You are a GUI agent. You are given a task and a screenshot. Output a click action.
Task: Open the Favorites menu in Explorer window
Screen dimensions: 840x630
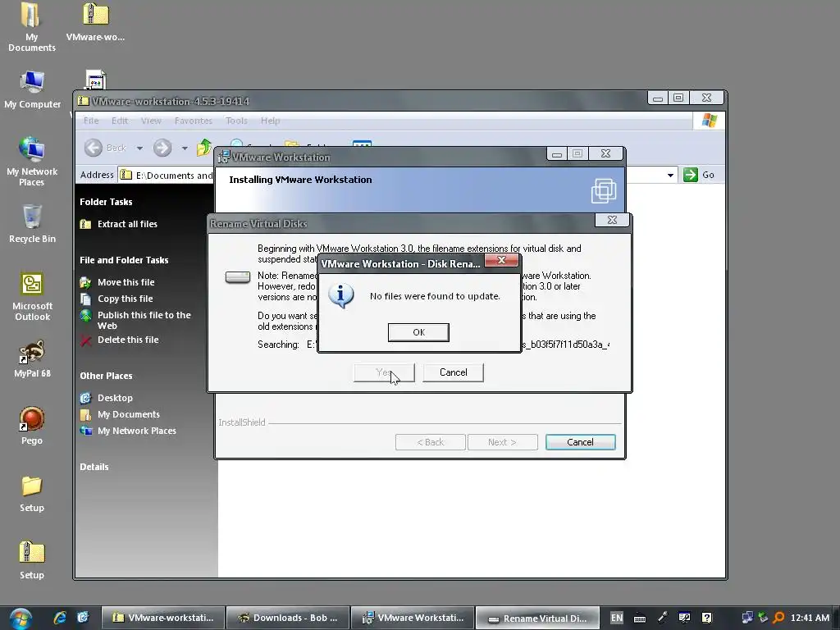click(194, 121)
